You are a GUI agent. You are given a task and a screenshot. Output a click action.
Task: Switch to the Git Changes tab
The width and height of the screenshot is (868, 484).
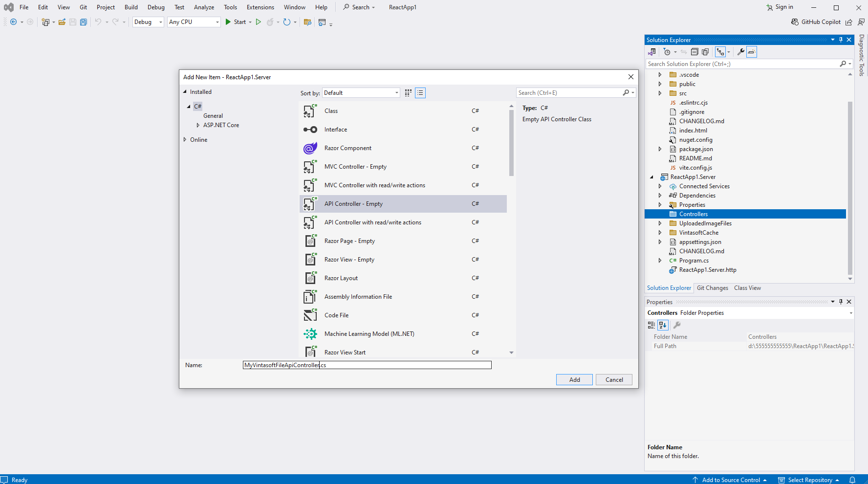(x=712, y=288)
